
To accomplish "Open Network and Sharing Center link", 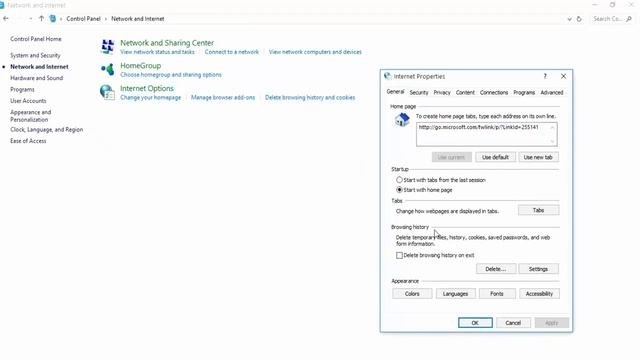I will click(167, 43).
